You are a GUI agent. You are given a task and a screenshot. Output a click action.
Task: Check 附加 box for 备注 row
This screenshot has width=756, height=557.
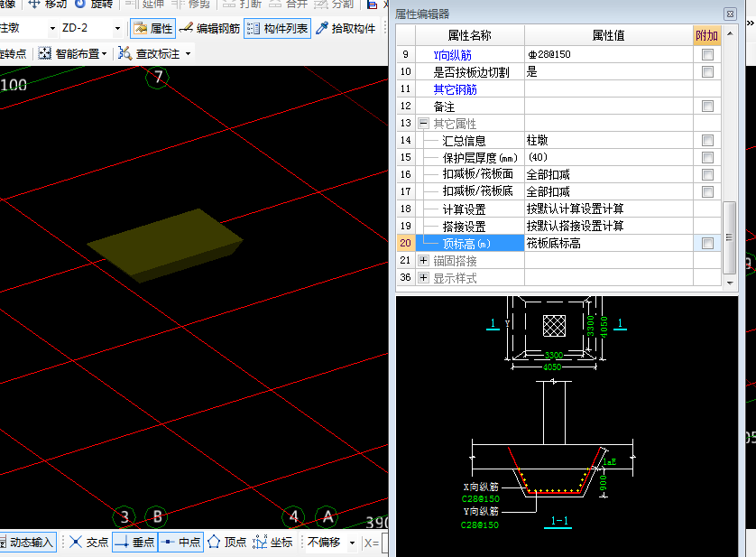coord(707,107)
